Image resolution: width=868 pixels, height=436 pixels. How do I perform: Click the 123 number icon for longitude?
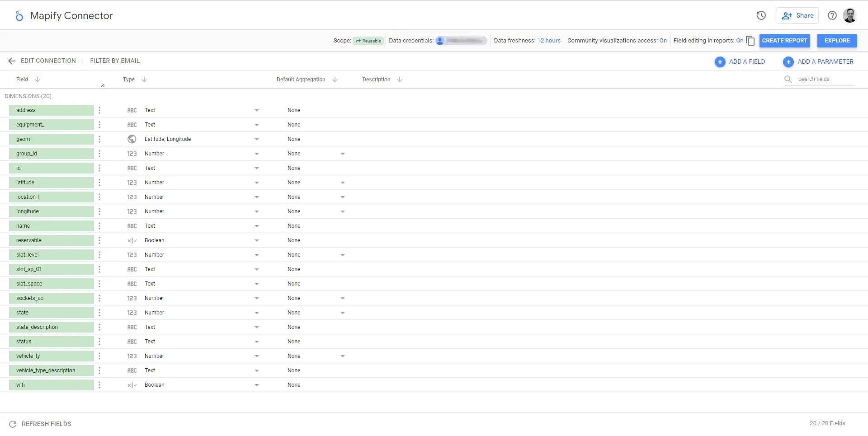click(x=132, y=211)
